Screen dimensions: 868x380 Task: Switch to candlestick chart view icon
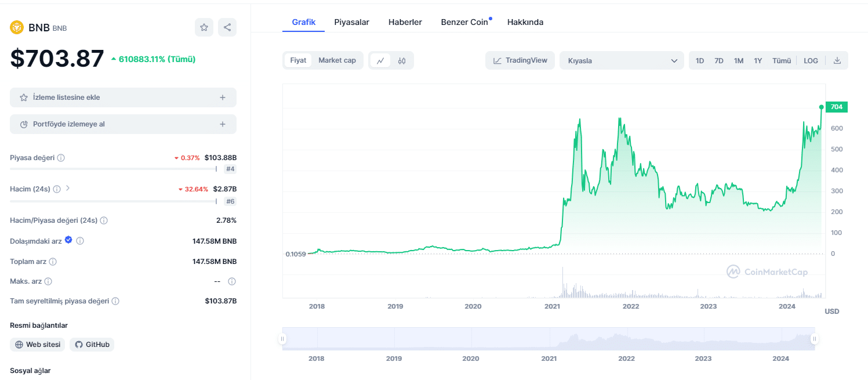pyautogui.click(x=402, y=60)
